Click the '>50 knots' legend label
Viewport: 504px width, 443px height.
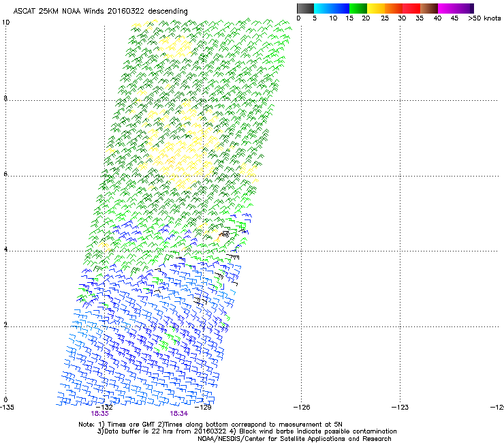[484, 18]
